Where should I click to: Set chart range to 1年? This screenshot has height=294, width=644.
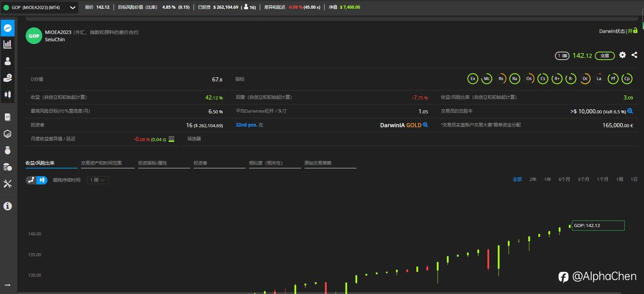coord(547,179)
